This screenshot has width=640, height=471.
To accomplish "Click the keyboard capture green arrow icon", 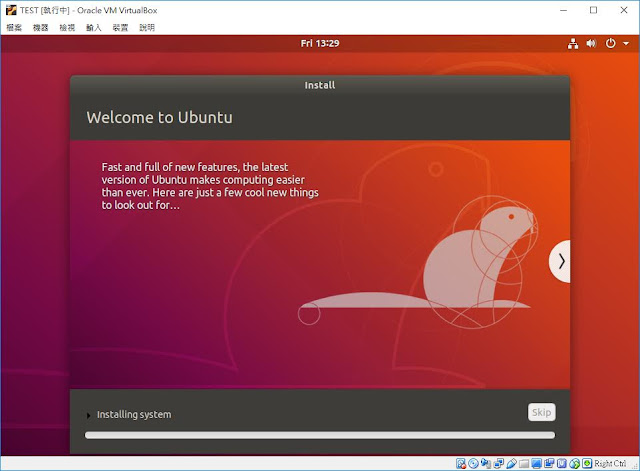I will point(587,463).
